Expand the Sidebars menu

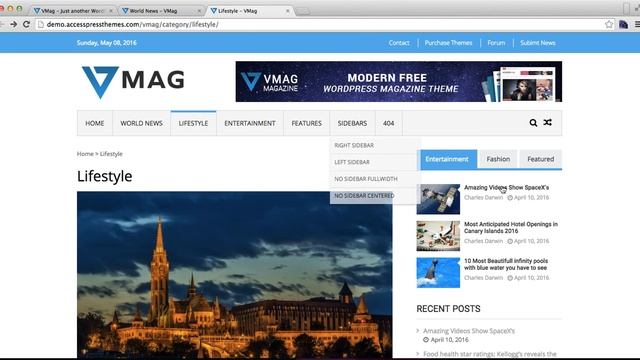coord(352,123)
